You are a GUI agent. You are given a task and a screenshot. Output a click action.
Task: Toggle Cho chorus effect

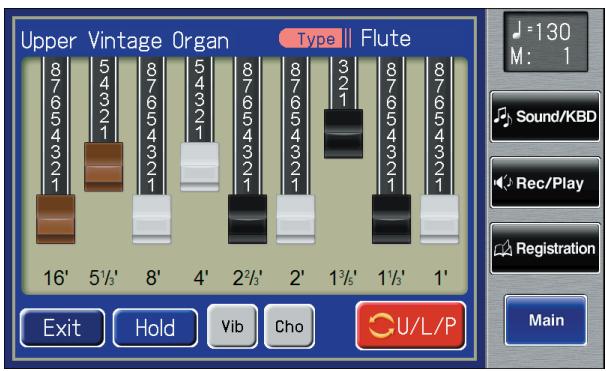pos(289,327)
